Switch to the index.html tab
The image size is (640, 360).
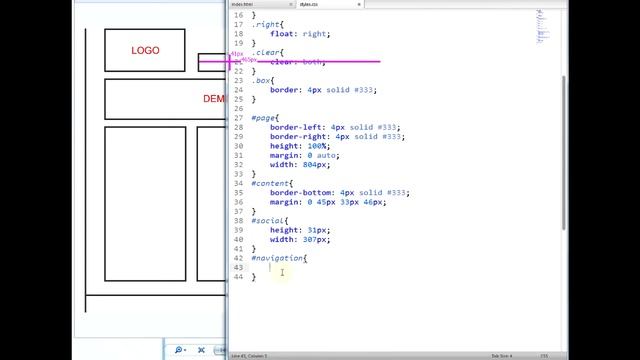[261, 4]
